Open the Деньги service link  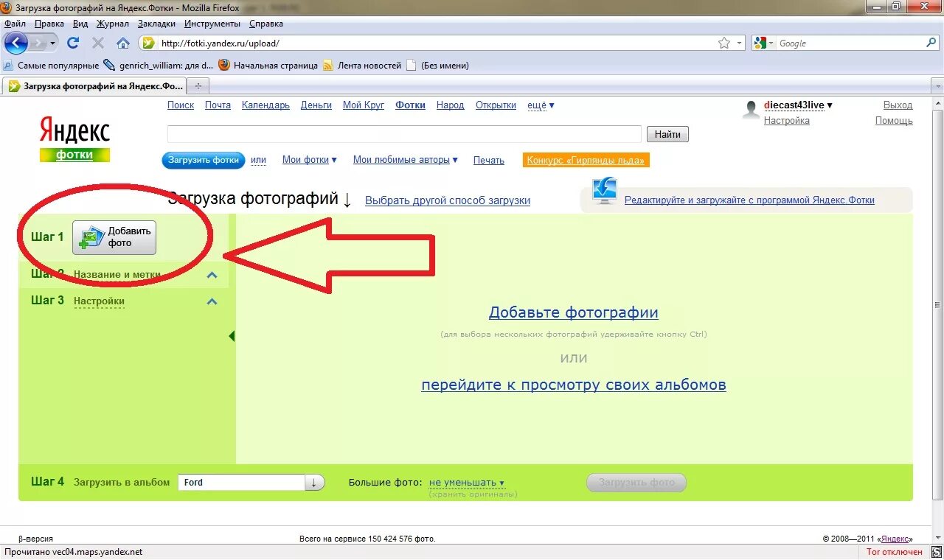point(316,105)
